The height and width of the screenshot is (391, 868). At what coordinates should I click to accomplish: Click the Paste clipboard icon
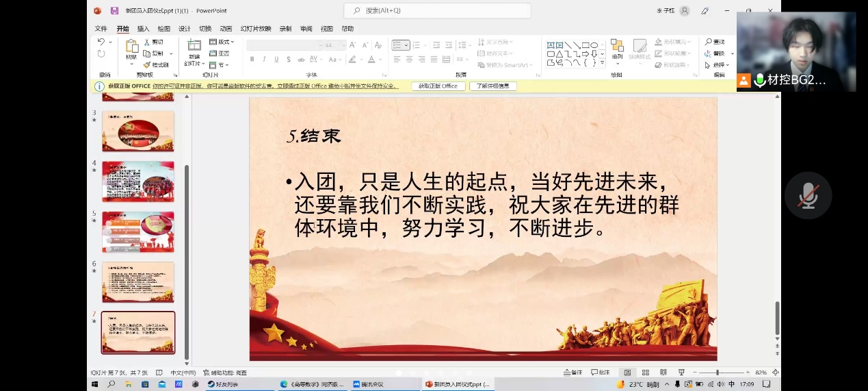pyautogui.click(x=131, y=47)
